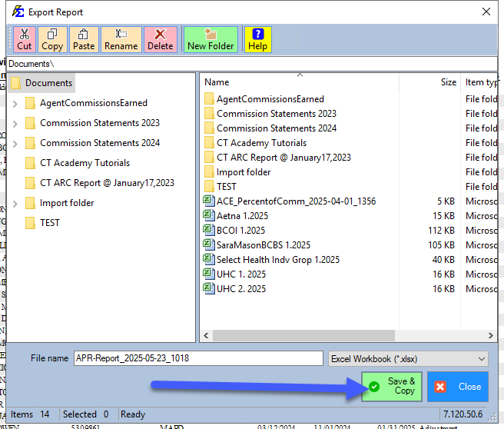Screen dimensions: 504x429
Task: Click the Paste toolbar button
Action: click(x=84, y=39)
